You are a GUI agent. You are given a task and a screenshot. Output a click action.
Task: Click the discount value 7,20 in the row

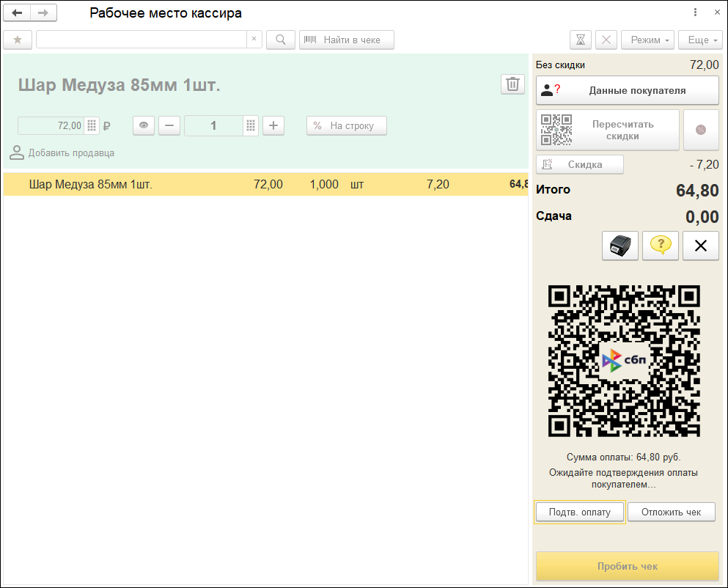pos(438,184)
